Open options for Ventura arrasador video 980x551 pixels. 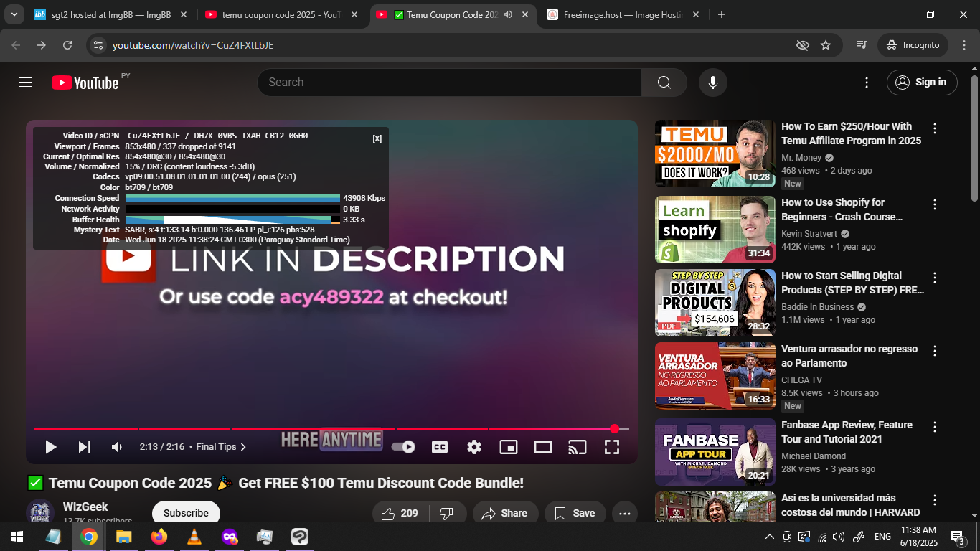click(x=935, y=352)
